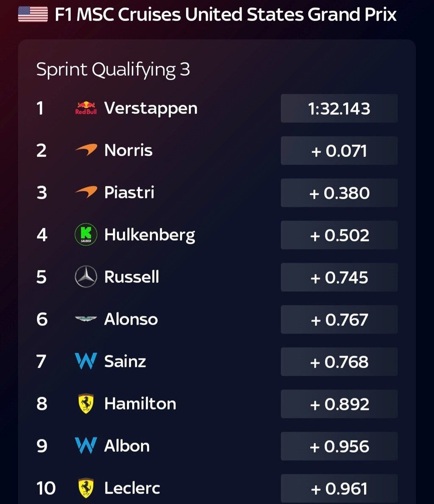Select the McLaren logo beside Piastri
The height and width of the screenshot is (504, 434).
coord(86,193)
